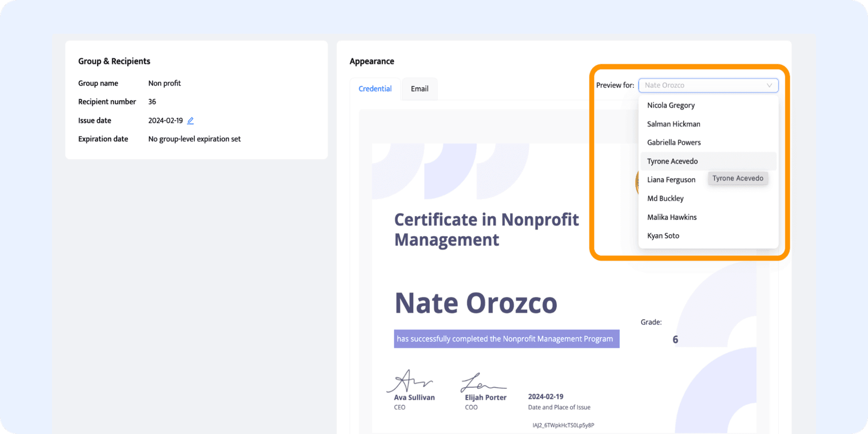
Task: Select Md Buckley in the dropdown
Action: [x=665, y=198]
